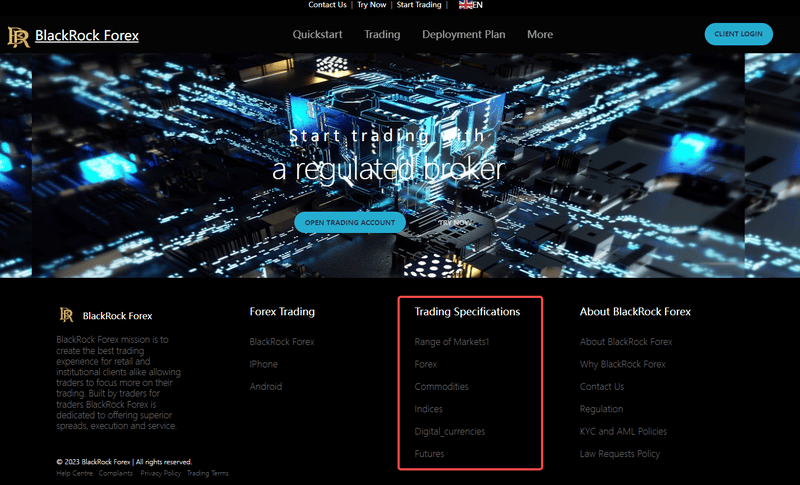Open the About BlackRock Forex footer link
Viewport: 800px width, 485px height.
point(626,342)
